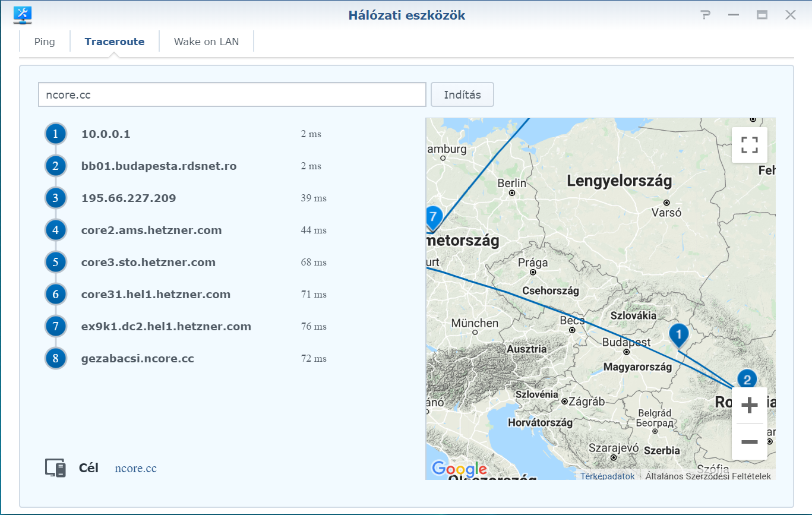Select hop core2.ams.hetzner.com
This screenshot has height=515, width=812.
(151, 230)
